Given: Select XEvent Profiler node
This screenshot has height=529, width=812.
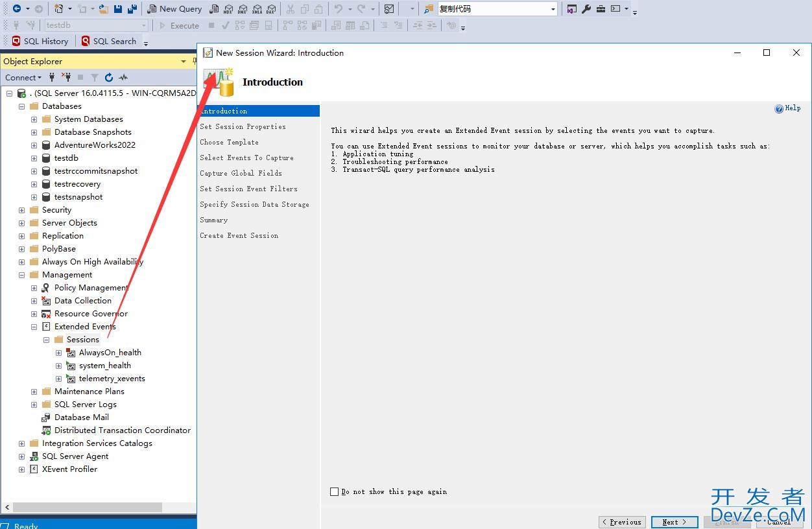Looking at the screenshot, I should (x=69, y=469).
